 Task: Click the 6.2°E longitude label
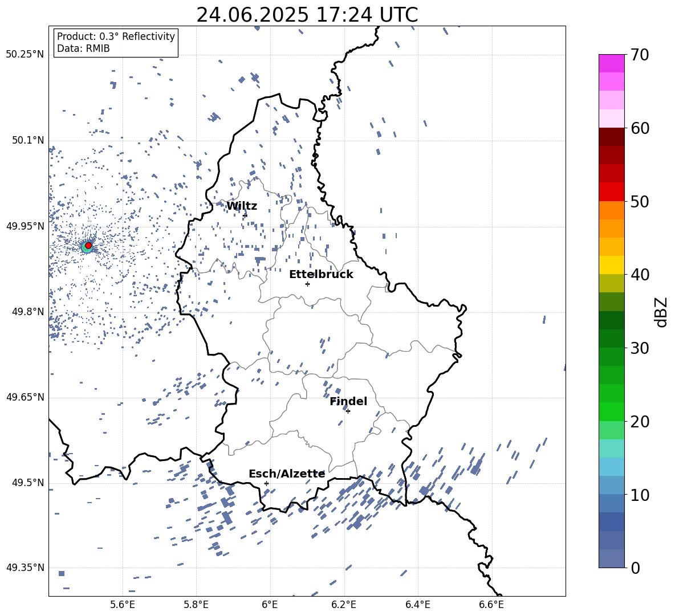click(344, 605)
